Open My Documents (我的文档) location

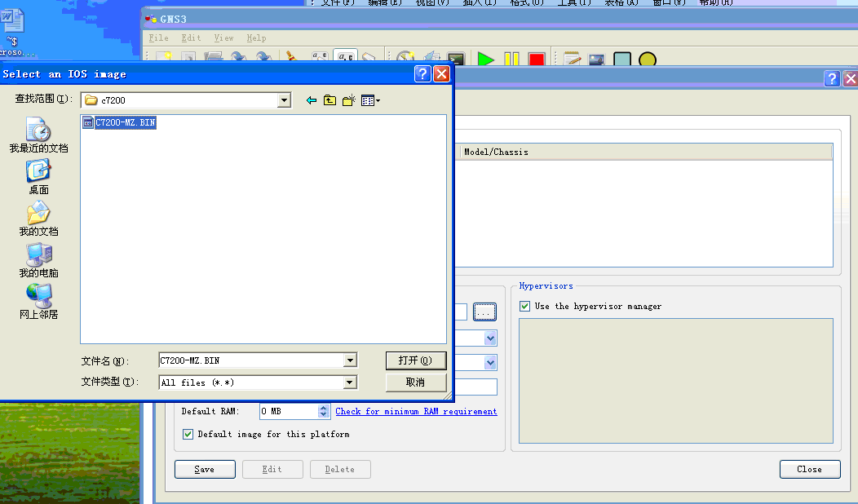[x=38, y=219]
